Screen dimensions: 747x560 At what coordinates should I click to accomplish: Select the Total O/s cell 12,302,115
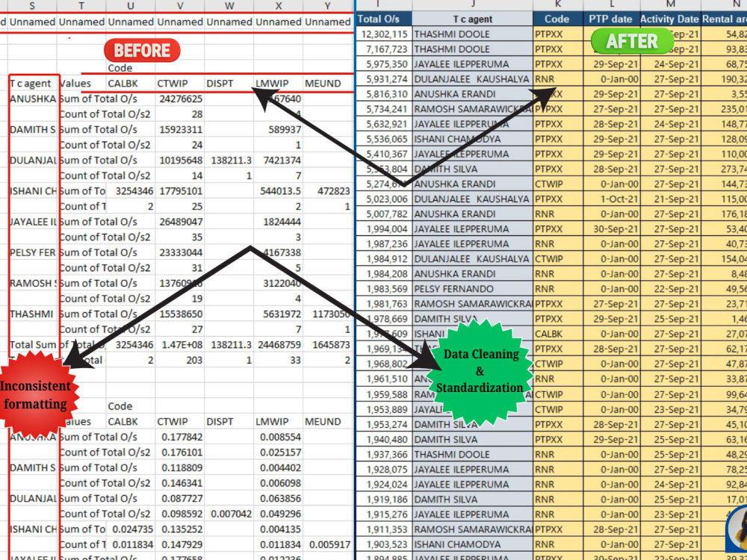(384, 34)
